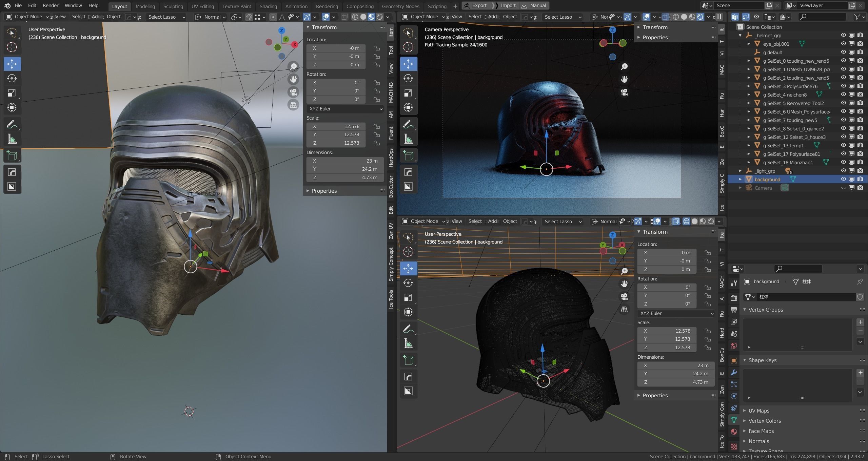Viewport: 868px width, 461px height.
Task: Open the Render properties tab icon
Action: click(734, 298)
